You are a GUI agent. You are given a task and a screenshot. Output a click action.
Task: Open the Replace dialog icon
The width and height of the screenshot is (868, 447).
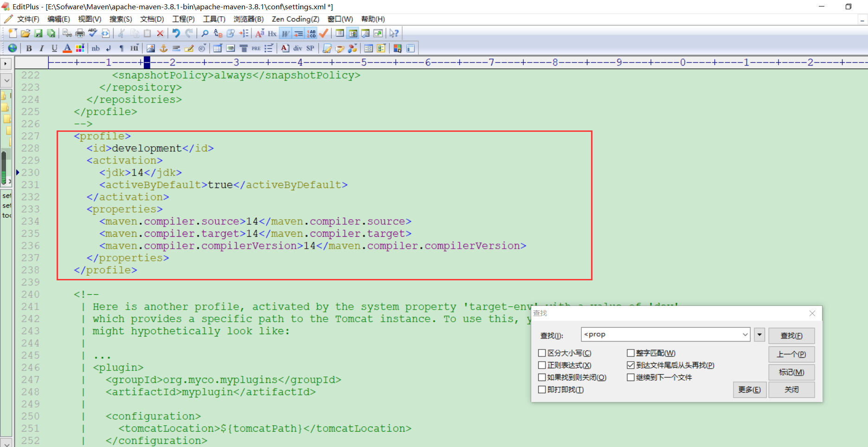click(218, 33)
